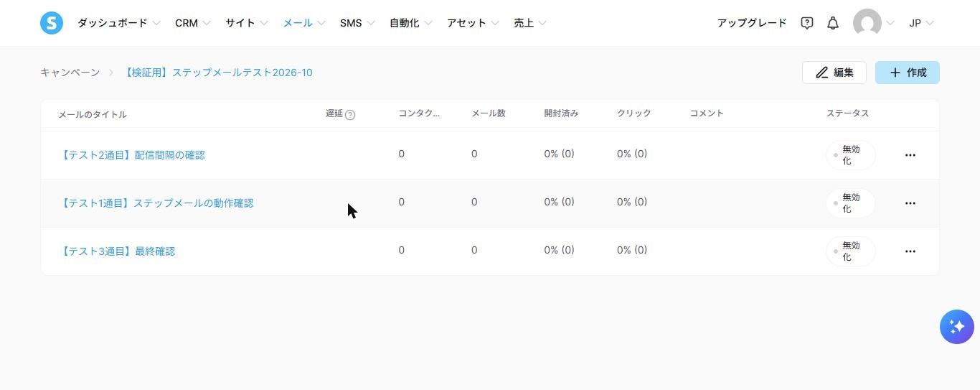Click the クリック column header
Image resolution: width=980 pixels, height=390 pixels.
point(634,113)
